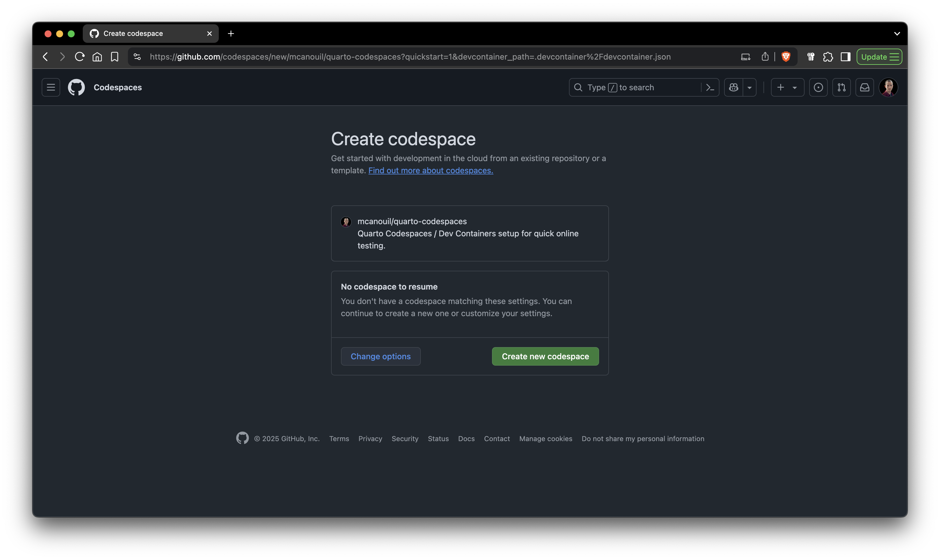This screenshot has width=940, height=560.
Task: Toggle the browser sidebar panel icon
Action: point(845,57)
